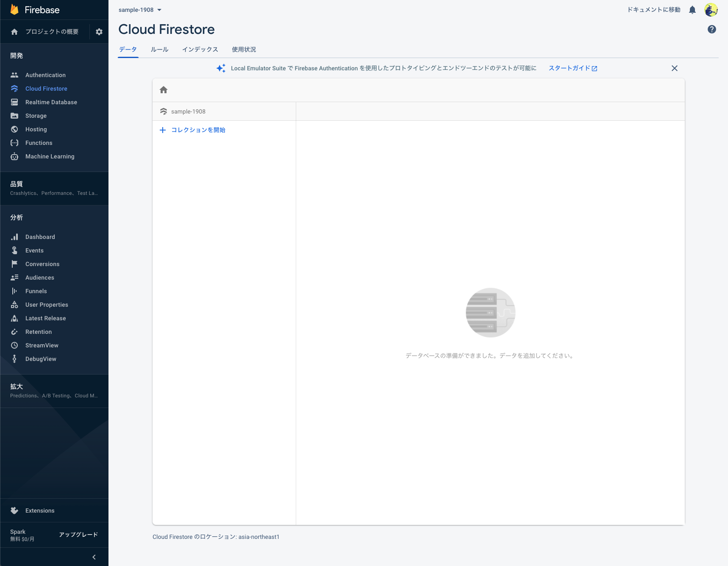The image size is (728, 566).
Task: Switch to the ルール tab
Action: 160,50
